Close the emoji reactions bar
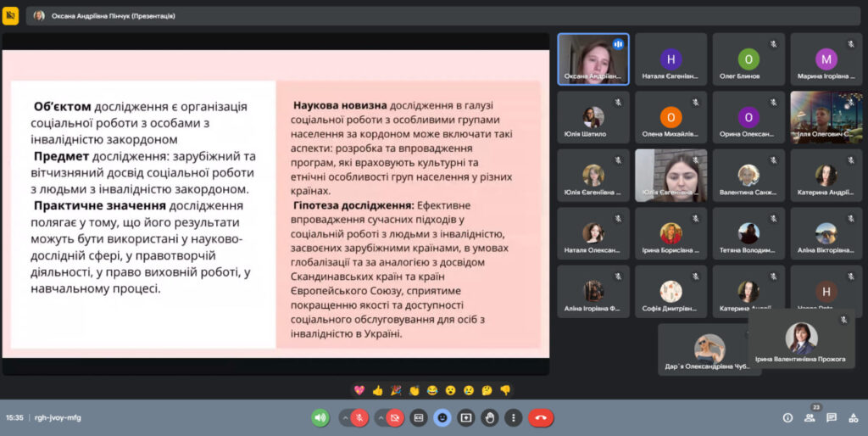 442,417
